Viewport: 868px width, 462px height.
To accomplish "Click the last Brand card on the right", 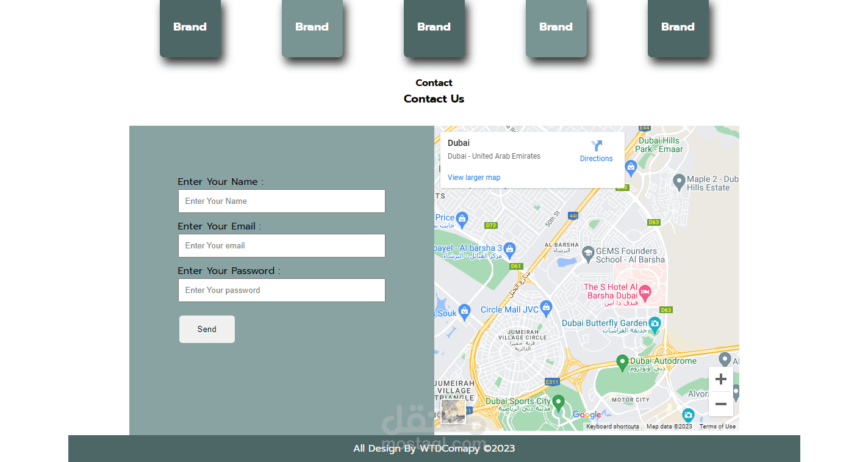I will 678,28.
